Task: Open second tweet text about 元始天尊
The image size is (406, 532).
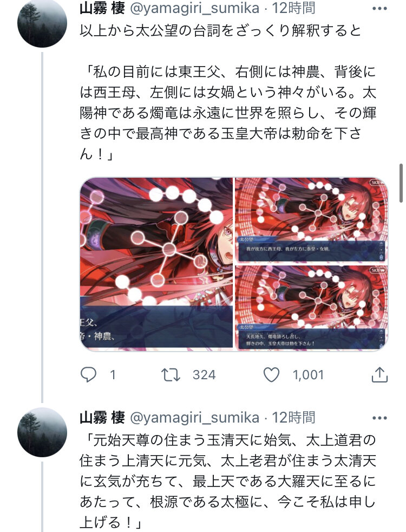Action: [228, 481]
